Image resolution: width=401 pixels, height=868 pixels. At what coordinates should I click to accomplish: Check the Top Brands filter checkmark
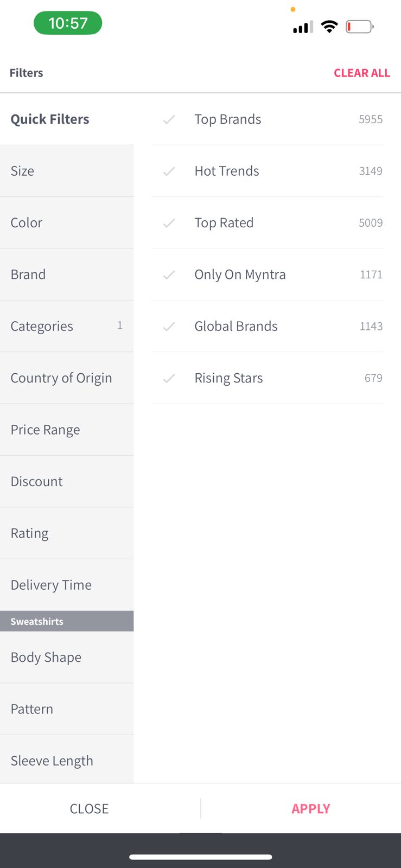(x=169, y=119)
